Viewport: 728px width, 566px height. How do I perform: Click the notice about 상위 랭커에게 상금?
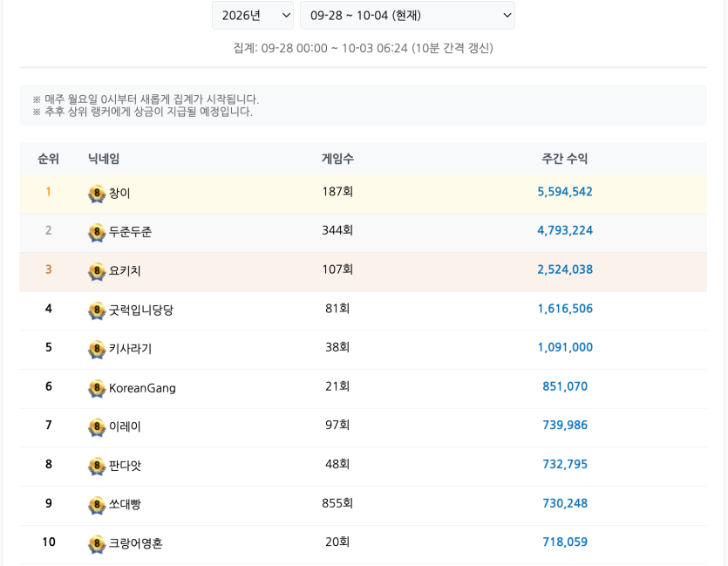(142, 112)
